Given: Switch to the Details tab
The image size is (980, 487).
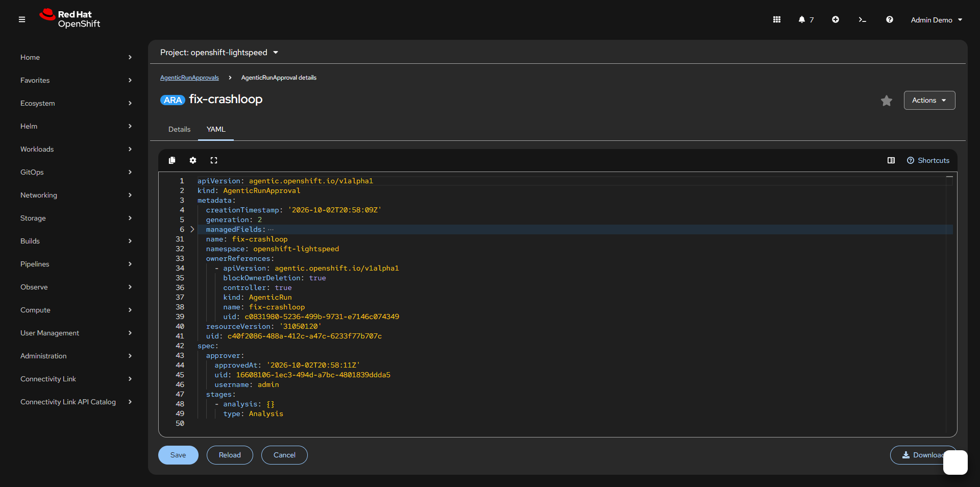Looking at the screenshot, I should pos(179,129).
